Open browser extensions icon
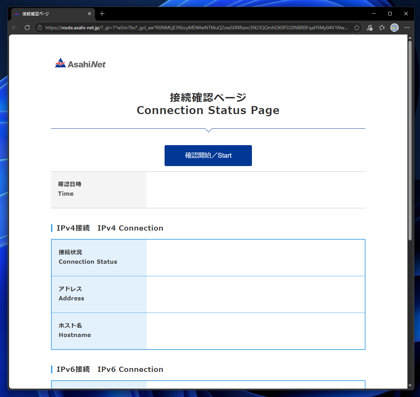The width and height of the screenshot is (420, 397). tap(370, 28)
